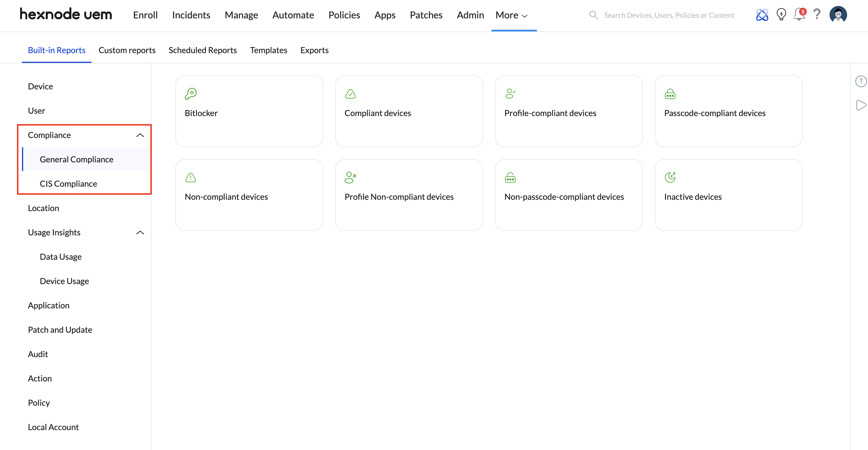This screenshot has height=450, width=868.
Task: Open Profile Non-compliant devices report
Action: click(409, 195)
